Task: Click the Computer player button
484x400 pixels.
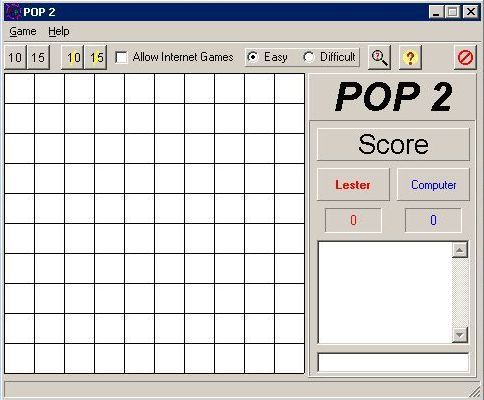Action: [x=433, y=185]
